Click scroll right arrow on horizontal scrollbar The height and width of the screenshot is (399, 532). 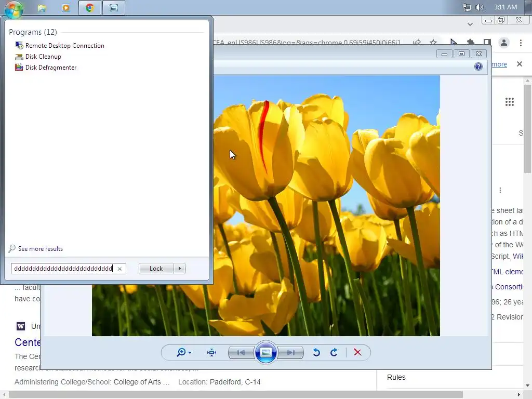[519, 394]
